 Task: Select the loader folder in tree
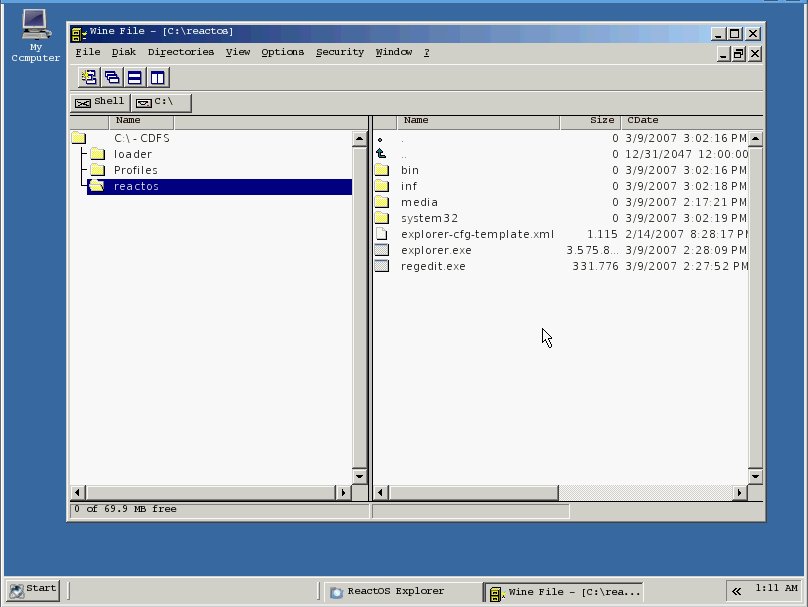point(132,154)
